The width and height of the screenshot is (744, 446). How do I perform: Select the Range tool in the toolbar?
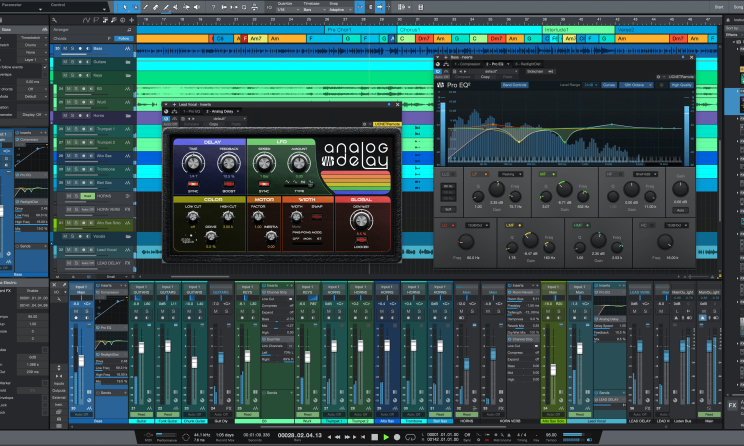click(x=135, y=7)
